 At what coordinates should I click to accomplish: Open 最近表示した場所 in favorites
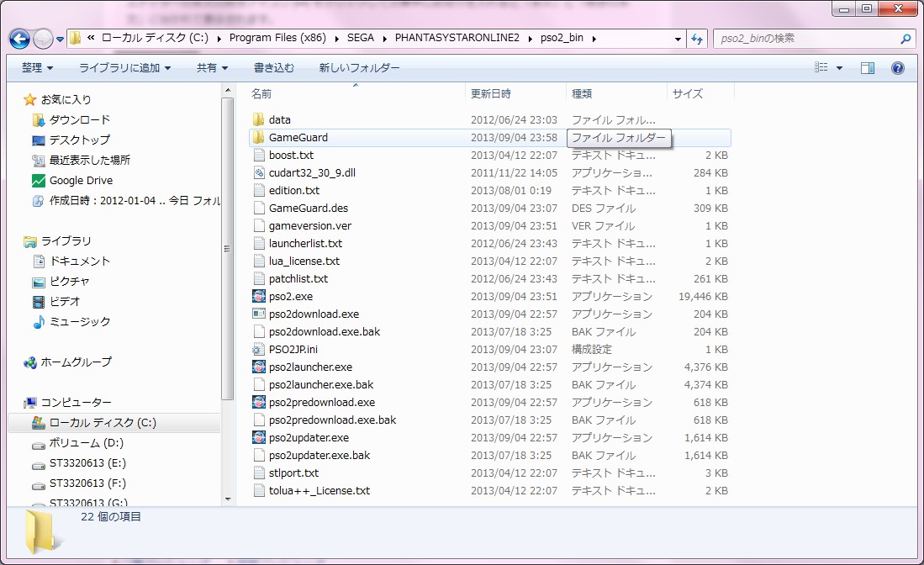(x=90, y=160)
